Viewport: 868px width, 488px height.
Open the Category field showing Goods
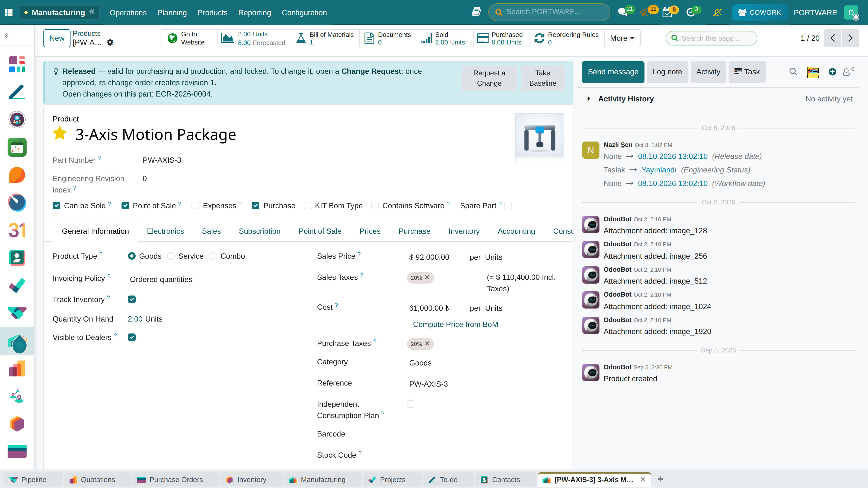point(485,363)
